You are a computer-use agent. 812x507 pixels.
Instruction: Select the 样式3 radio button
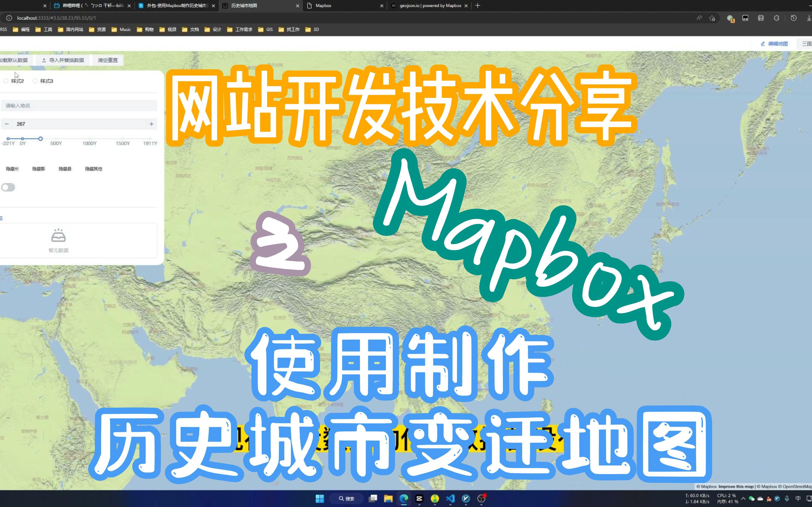(x=35, y=81)
